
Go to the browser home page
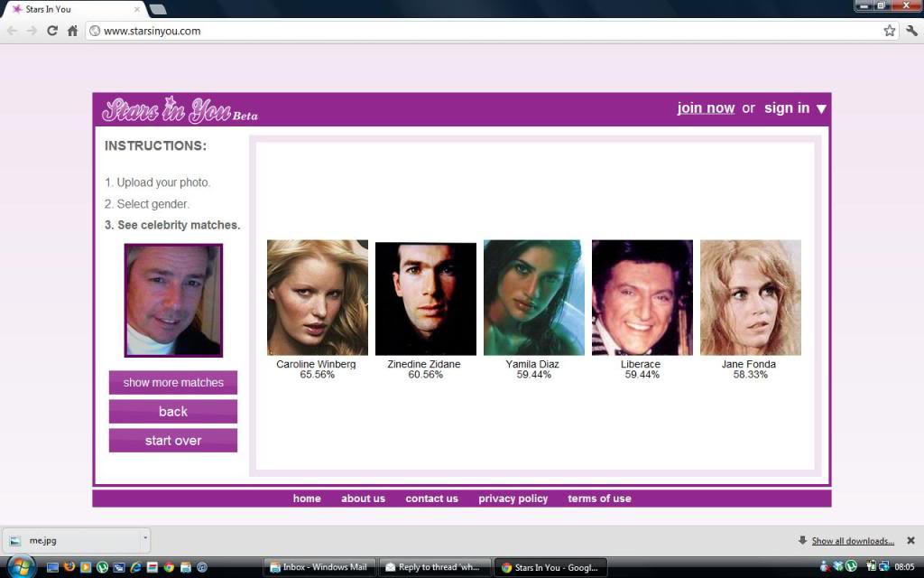click(x=72, y=31)
